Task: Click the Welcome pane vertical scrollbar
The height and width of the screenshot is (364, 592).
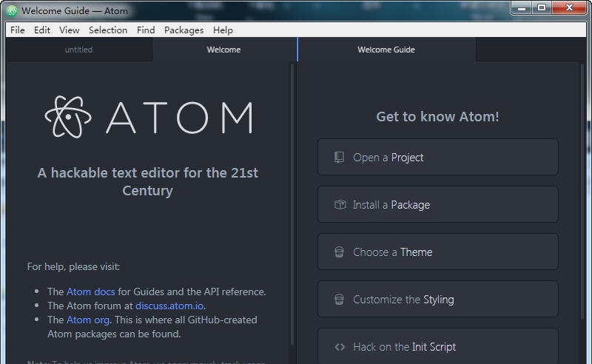Action: point(292,204)
